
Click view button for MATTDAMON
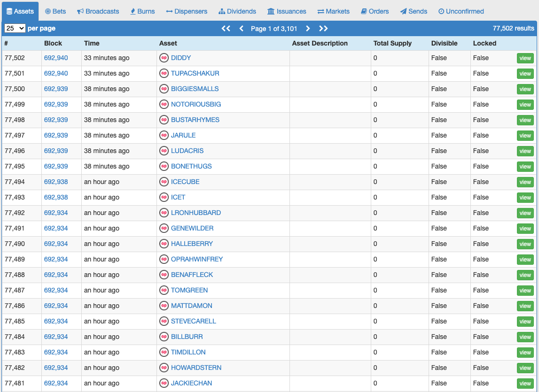tap(525, 306)
